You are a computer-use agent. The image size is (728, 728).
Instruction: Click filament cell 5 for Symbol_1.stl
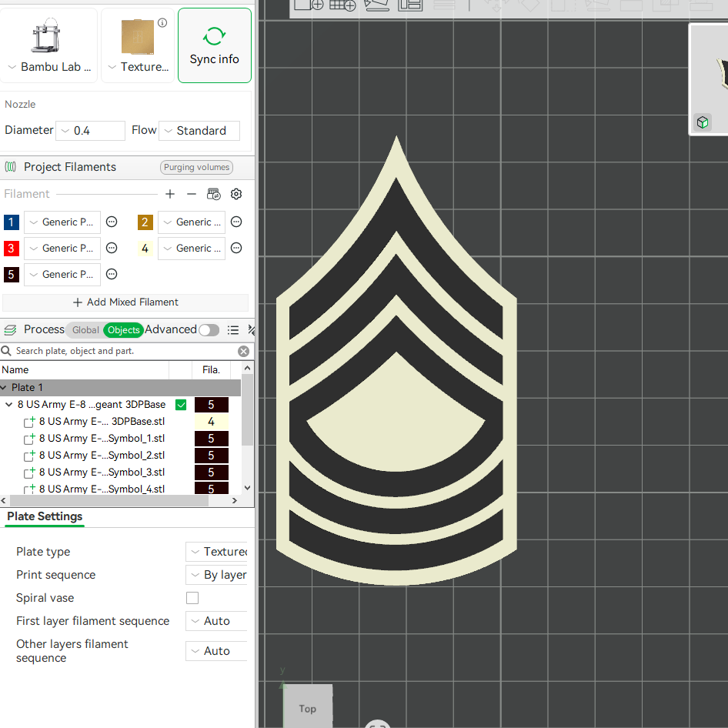click(x=212, y=439)
